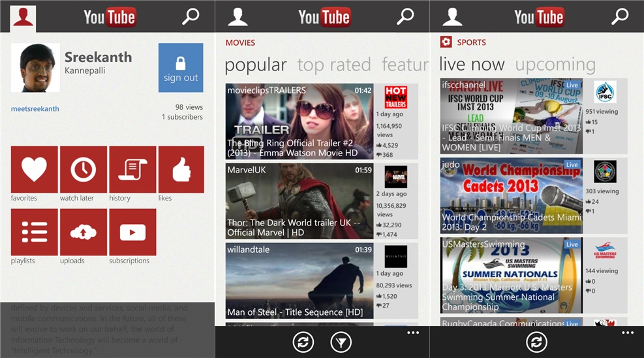Viewport: 644px width, 358px height.
Task: Click the MOVIES category heading
Action: 240,42
